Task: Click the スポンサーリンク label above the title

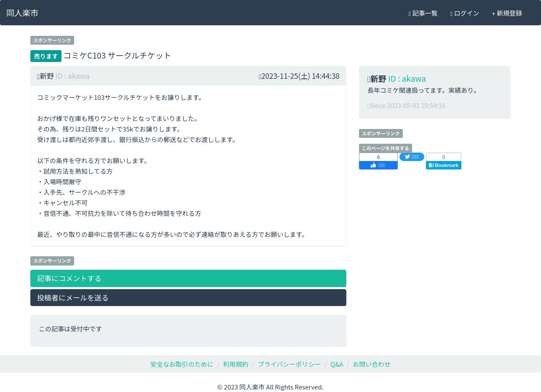Action: pos(52,40)
